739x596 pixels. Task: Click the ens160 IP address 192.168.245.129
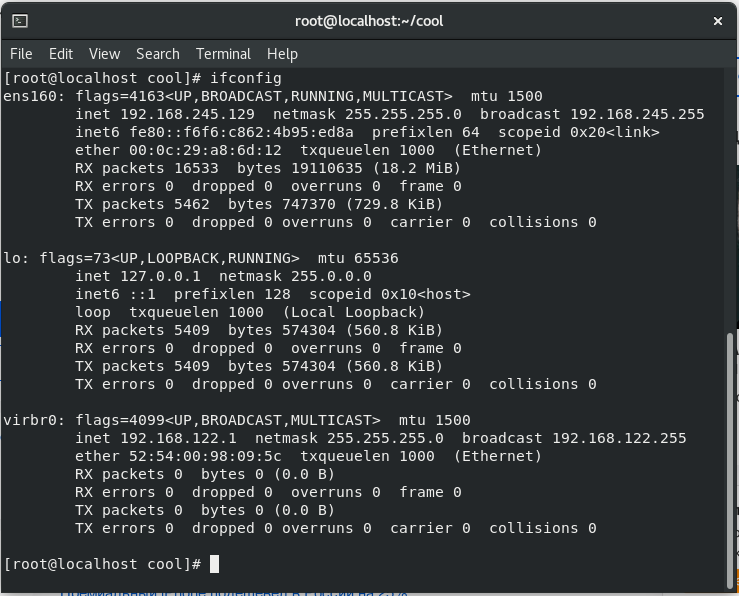(x=187, y=114)
